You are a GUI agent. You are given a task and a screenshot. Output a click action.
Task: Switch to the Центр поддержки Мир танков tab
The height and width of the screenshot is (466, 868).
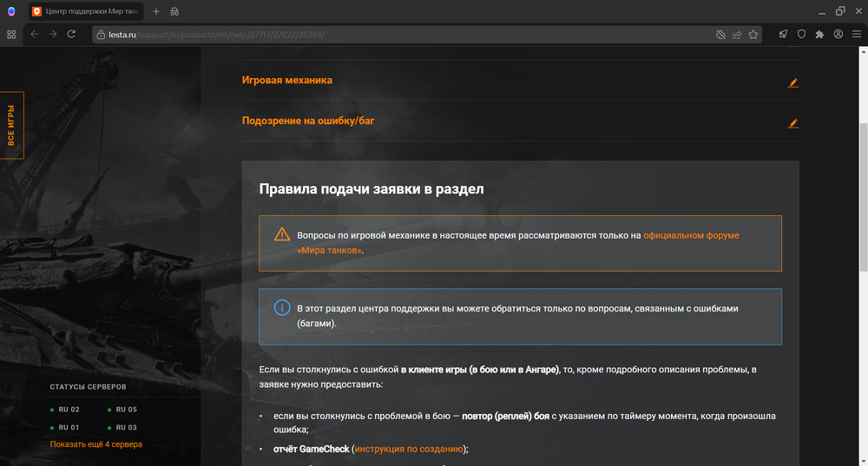point(86,11)
